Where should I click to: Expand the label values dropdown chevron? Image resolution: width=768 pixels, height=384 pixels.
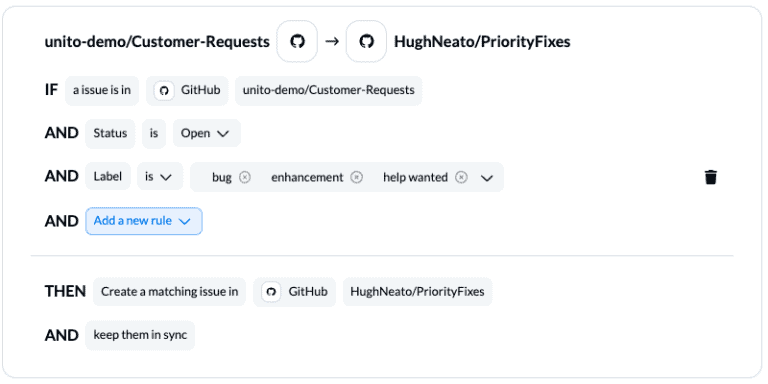486,178
